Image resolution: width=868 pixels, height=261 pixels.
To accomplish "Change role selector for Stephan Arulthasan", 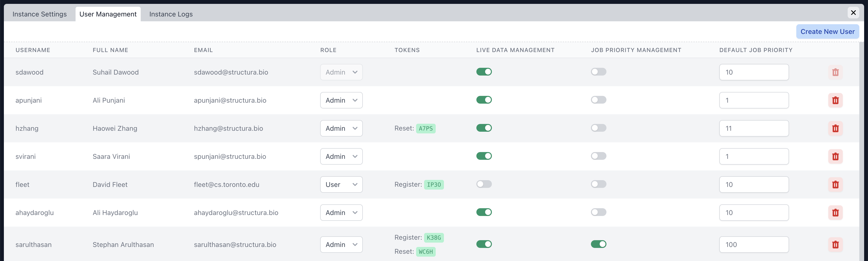I will click(341, 245).
